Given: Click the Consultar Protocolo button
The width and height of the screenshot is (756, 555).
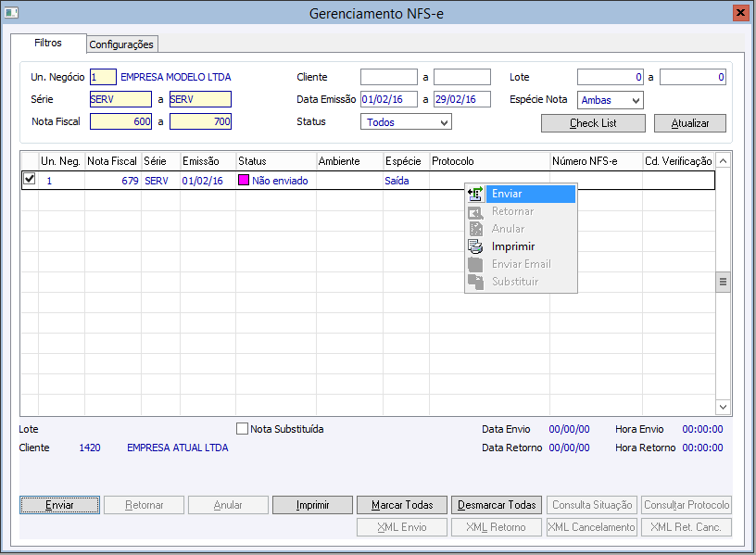Looking at the screenshot, I should point(687,505).
